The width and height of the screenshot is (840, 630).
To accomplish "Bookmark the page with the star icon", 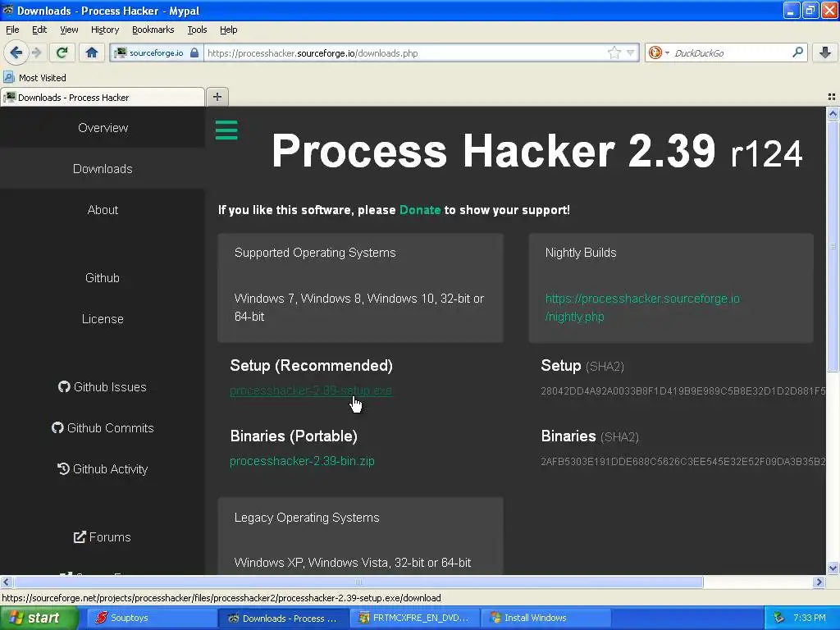I will coord(614,52).
